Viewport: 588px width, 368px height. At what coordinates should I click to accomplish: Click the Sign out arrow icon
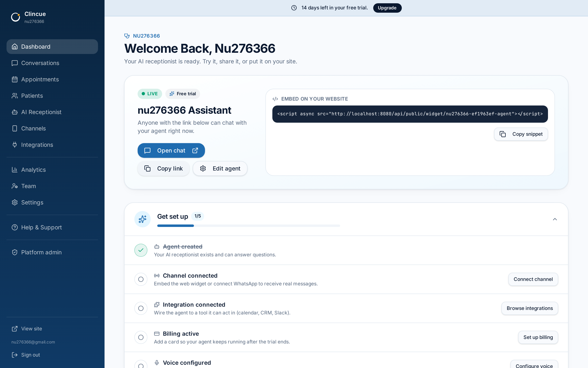pyautogui.click(x=15, y=355)
